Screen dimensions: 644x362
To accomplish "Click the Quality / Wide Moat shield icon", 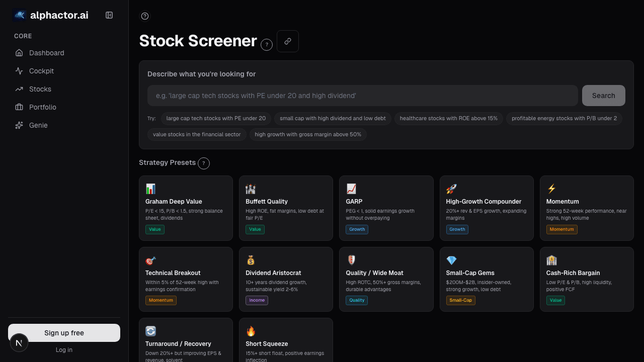I will coord(351,260).
